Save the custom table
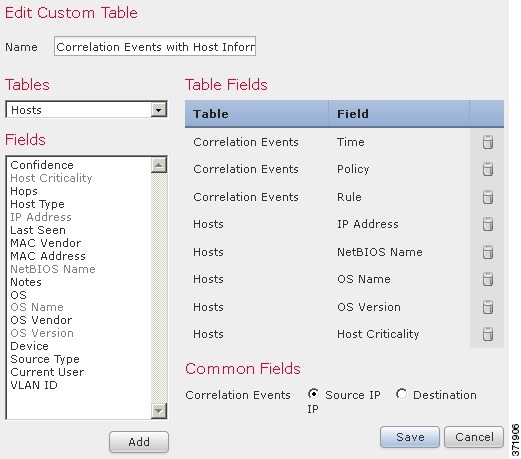Image resolution: width=521 pixels, height=459 pixels. (x=410, y=437)
